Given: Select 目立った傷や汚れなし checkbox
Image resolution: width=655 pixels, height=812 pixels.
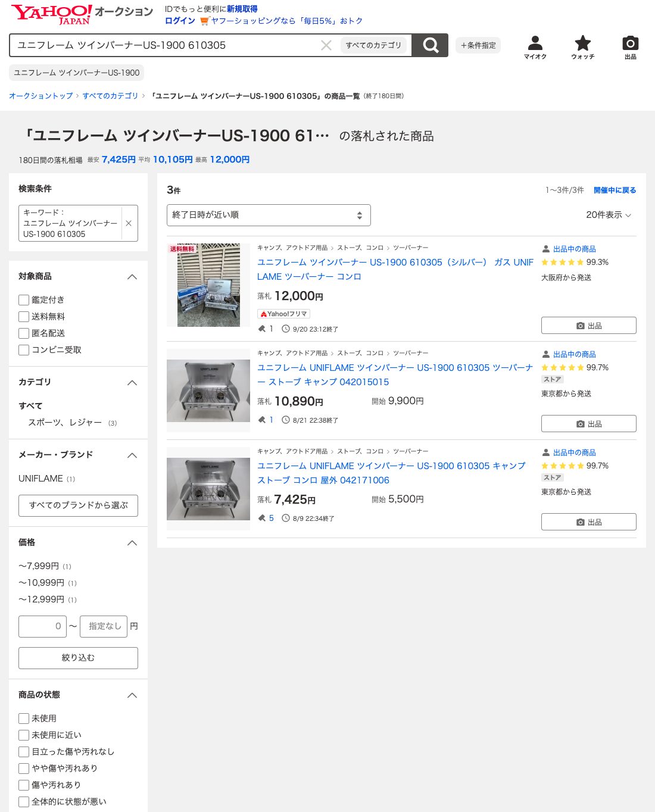Looking at the screenshot, I should (x=24, y=752).
